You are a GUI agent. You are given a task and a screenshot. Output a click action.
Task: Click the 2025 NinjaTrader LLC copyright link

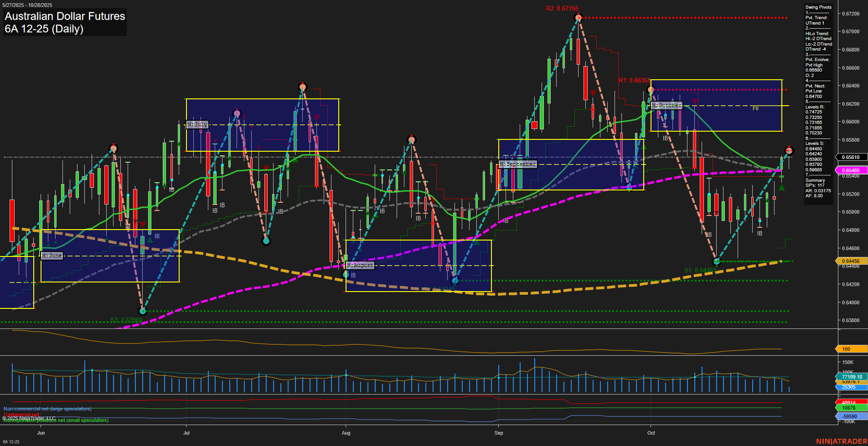click(x=30, y=417)
